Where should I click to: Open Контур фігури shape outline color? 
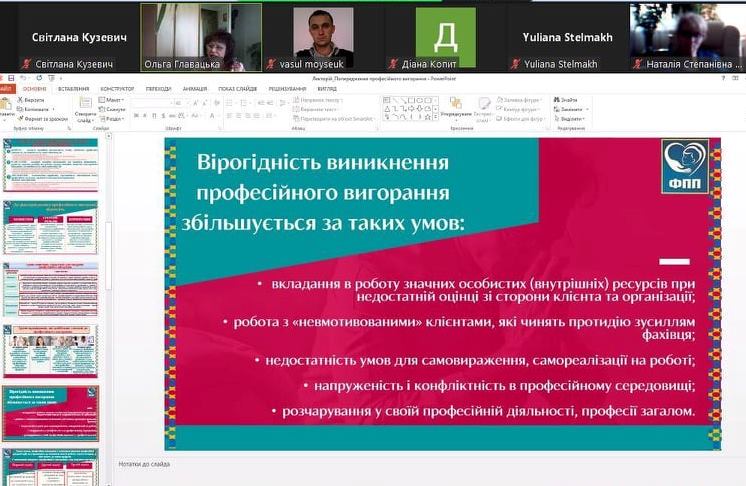(x=518, y=109)
